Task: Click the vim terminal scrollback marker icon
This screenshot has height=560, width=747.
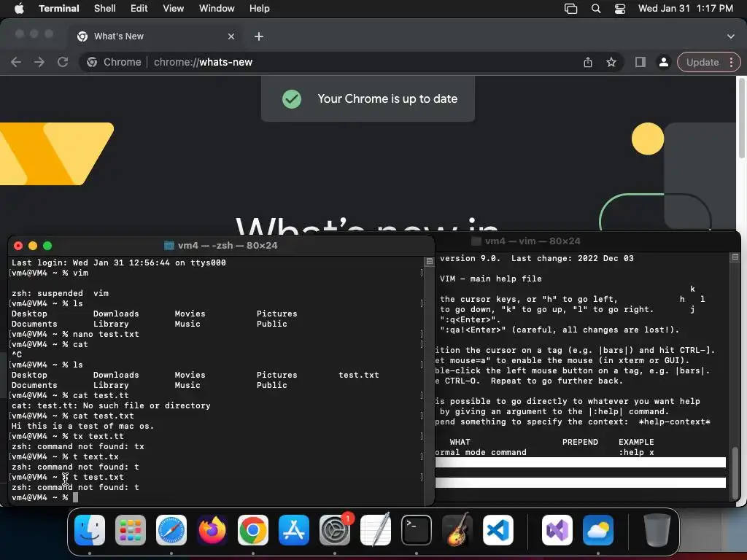Action: tap(735, 257)
